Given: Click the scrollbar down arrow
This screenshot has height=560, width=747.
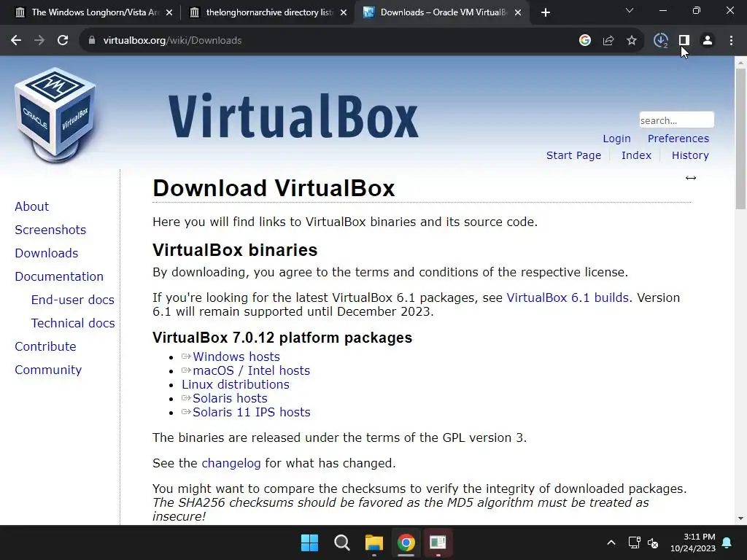Looking at the screenshot, I should click(740, 518).
